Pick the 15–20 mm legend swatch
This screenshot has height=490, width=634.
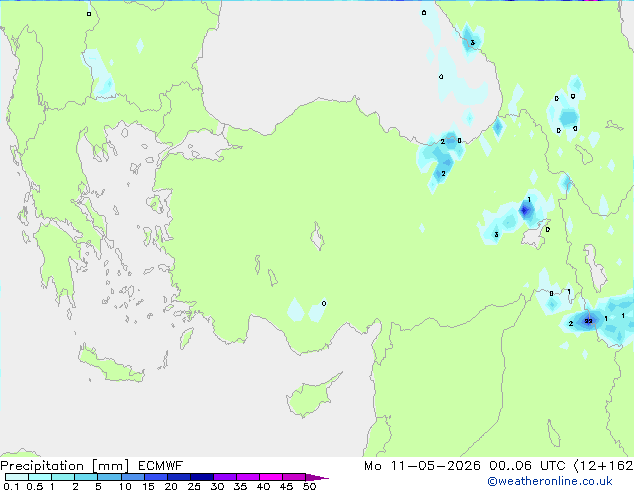tap(155, 477)
